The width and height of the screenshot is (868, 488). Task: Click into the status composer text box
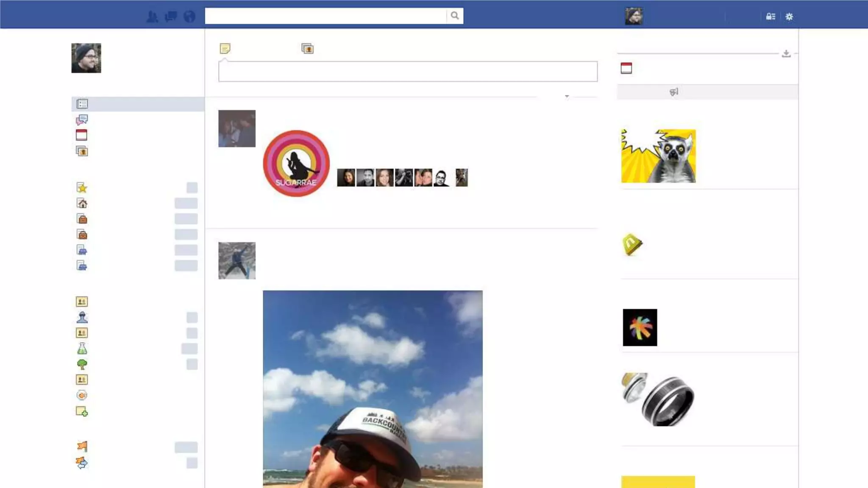[x=407, y=71]
